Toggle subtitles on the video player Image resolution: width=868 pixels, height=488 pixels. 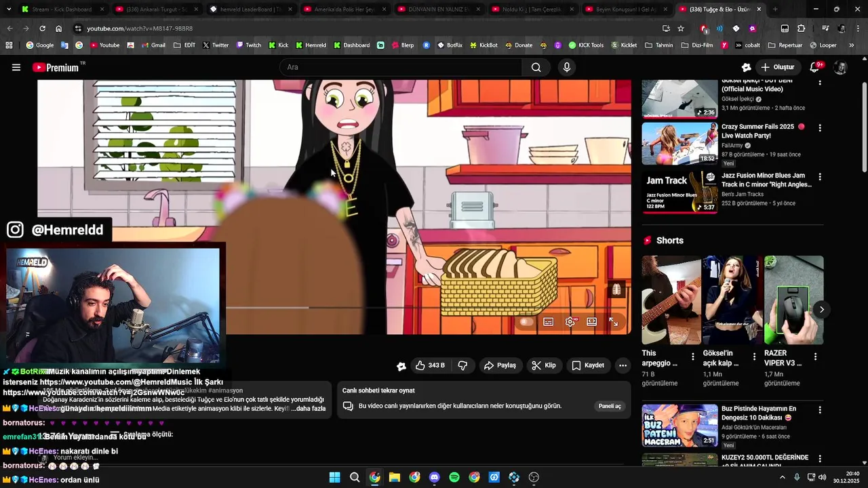click(549, 322)
